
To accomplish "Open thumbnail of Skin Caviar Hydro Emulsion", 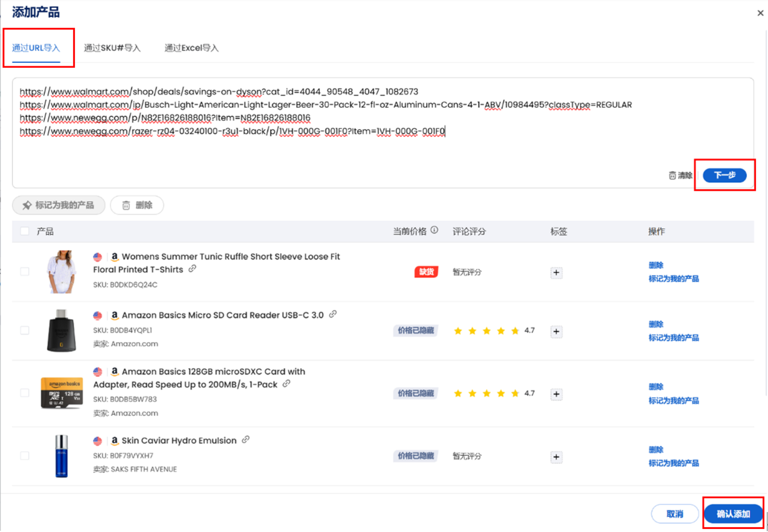I will coord(61,456).
